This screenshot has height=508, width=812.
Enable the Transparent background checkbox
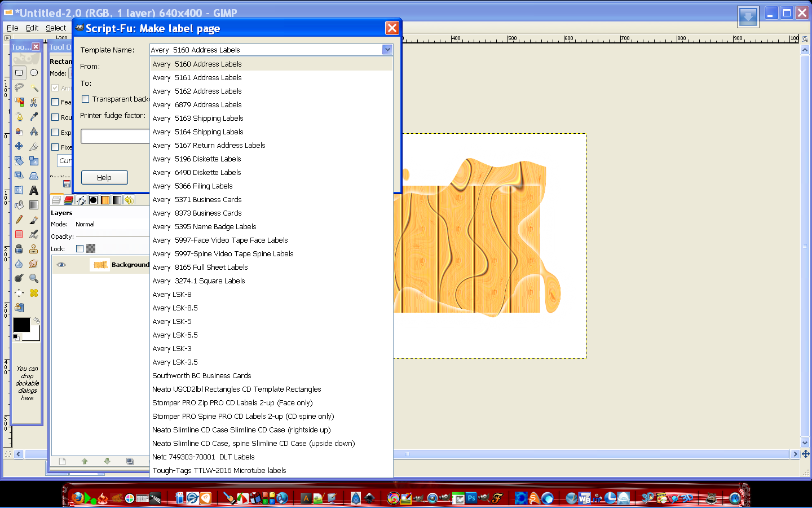click(86, 99)
